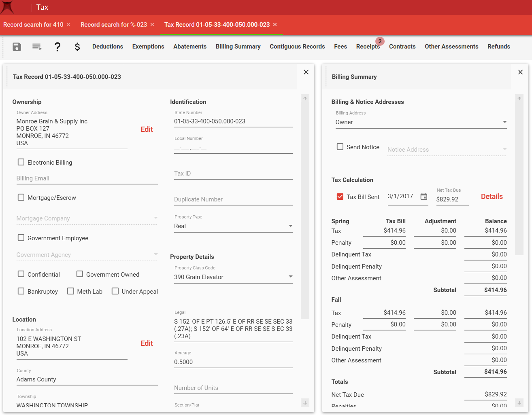The height and width of the screenshot is (415, 532).
Task: Click the Tax ID input field
Action: 233,174
